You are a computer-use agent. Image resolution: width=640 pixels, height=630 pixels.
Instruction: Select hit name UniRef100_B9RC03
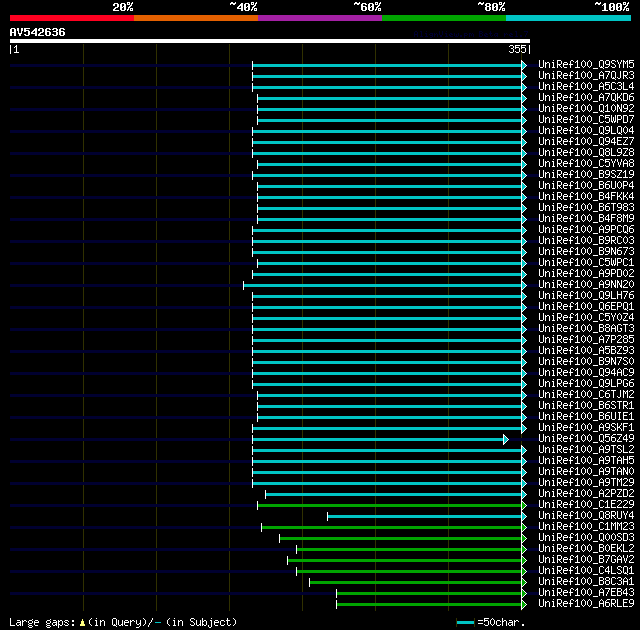point(586,241)
